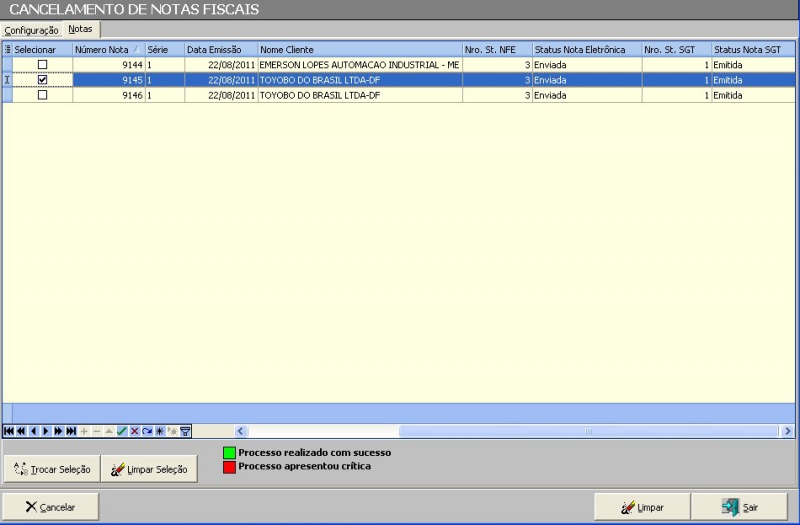
Task: Click the next record navigator arrow
Action: [46, 431]
